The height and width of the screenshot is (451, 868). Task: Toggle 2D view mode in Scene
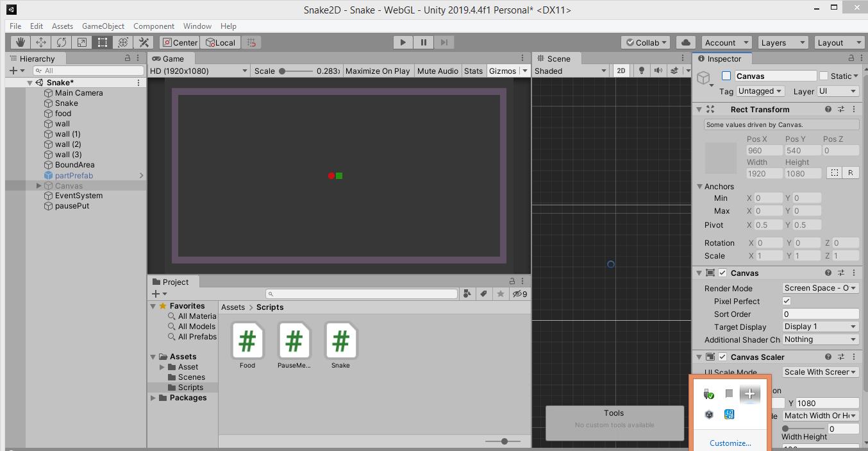coord(621,71)
